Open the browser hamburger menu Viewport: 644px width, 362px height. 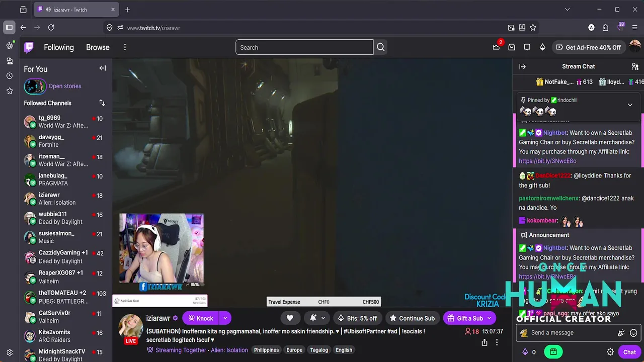634,28
